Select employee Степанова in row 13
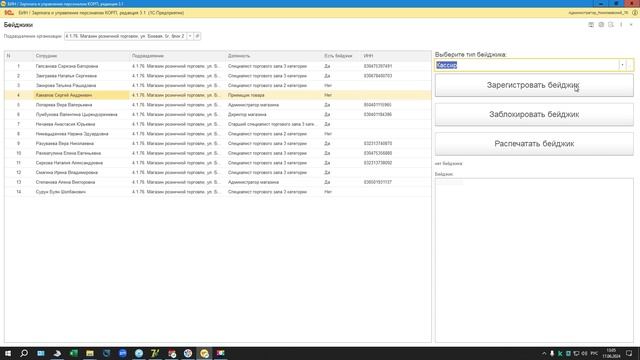The image size is (640, 360). (65, 182)
